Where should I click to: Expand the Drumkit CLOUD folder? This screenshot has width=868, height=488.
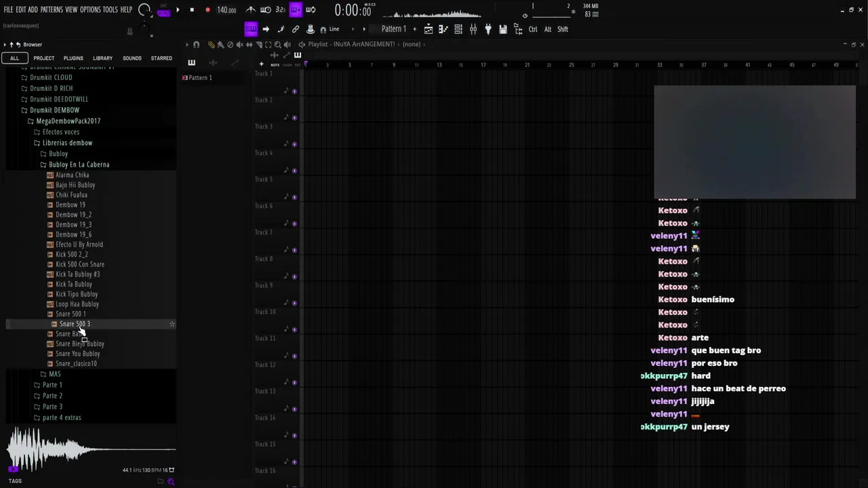click(x=51, y=77)
